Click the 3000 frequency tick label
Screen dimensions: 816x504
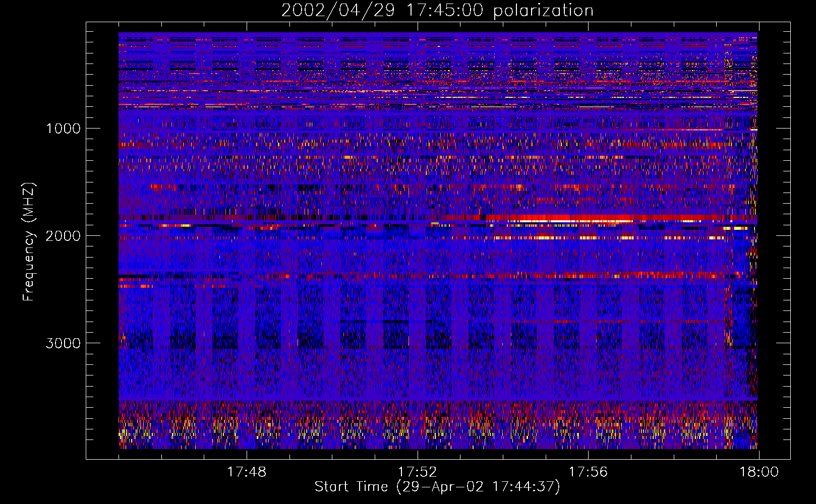coord(63,343)
